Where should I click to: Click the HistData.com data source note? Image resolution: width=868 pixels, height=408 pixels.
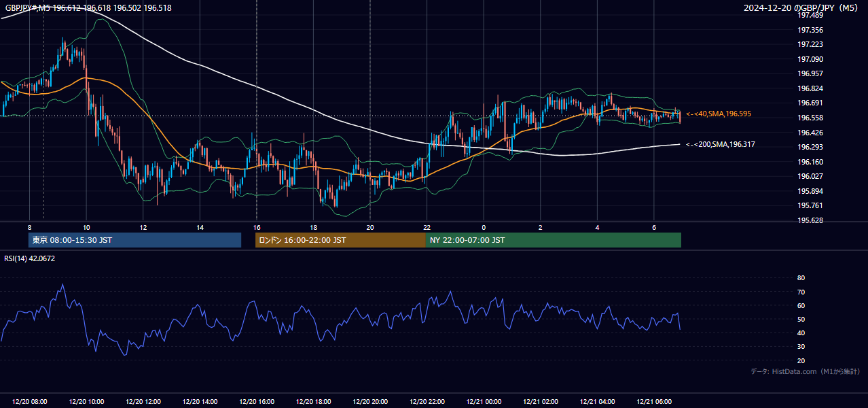click(805, 371)
